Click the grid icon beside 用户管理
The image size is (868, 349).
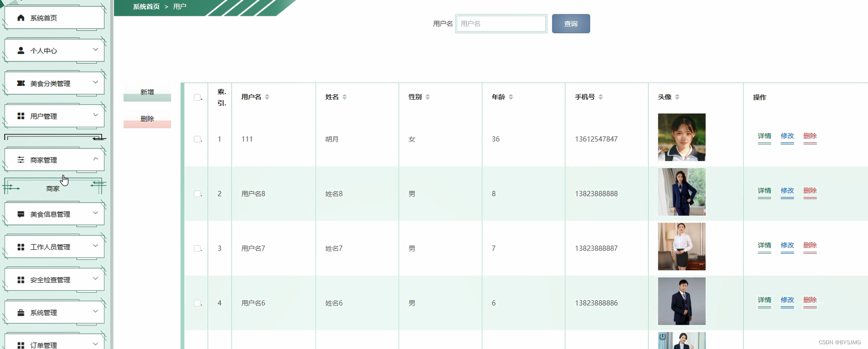pos(20,116)
